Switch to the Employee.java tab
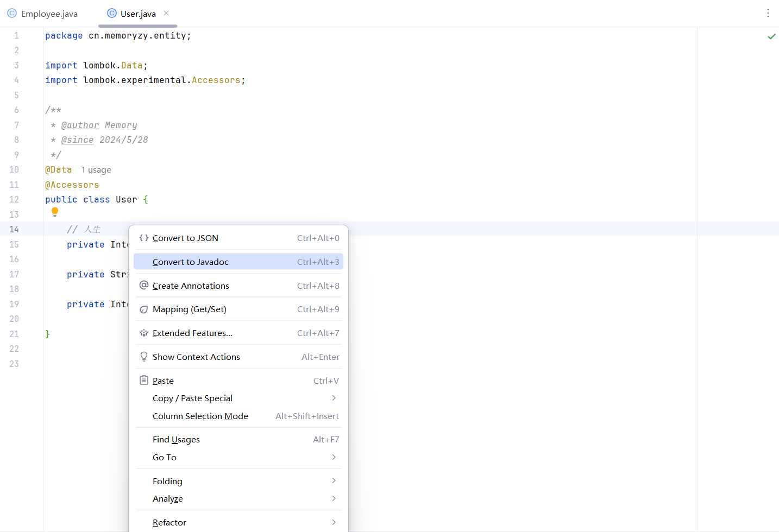The height and width of the screenshot is (532, 779). (x=48, y=14)
